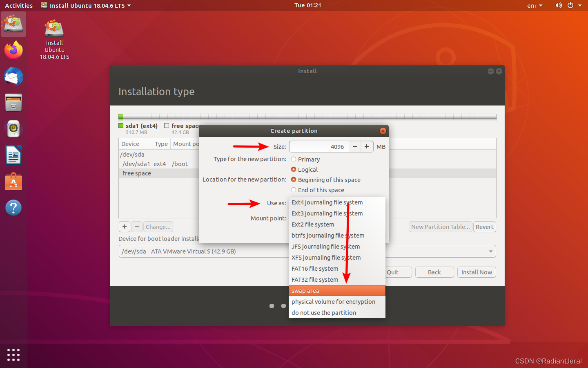Select the free space row
The height and width of the screenshot is (368, 588).
point(159,173)
